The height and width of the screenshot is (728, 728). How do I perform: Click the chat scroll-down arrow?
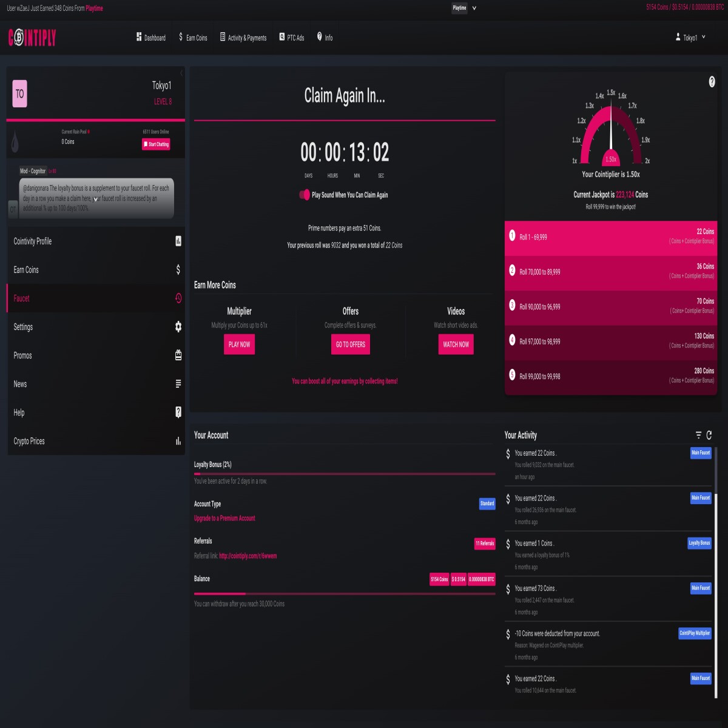(x=95, y=199)
